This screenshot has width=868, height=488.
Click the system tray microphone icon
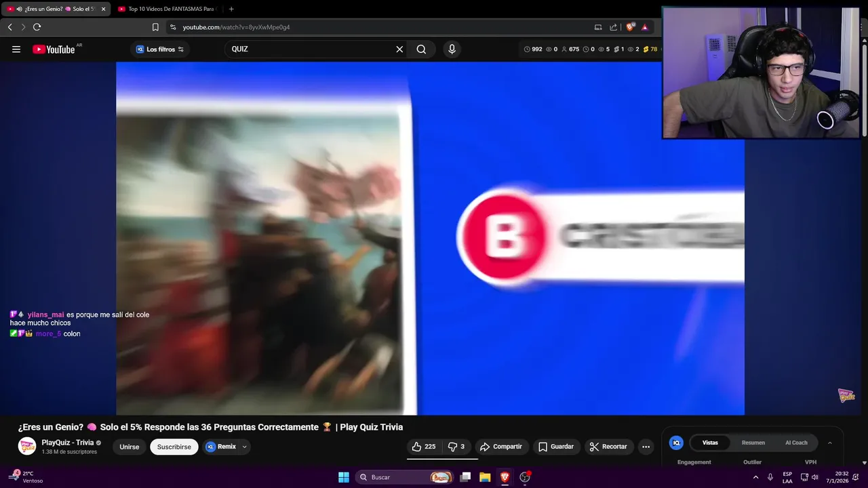[770, 477]
